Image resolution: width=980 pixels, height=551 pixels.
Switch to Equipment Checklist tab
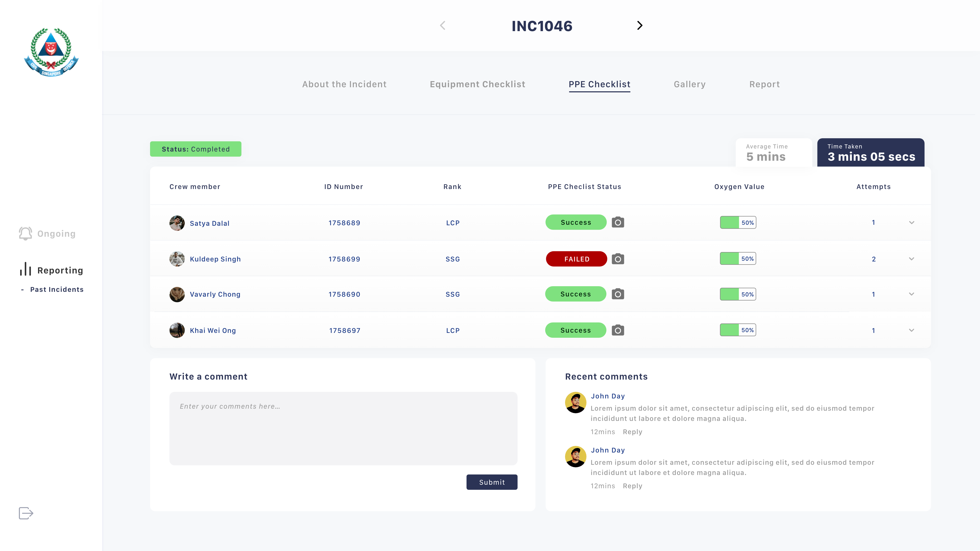[x=477, y=84]
